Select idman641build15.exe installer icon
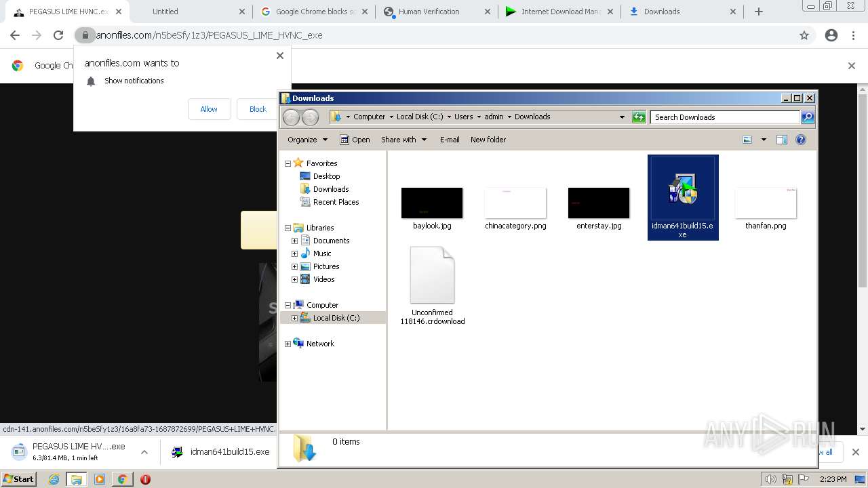 [683, 188]
